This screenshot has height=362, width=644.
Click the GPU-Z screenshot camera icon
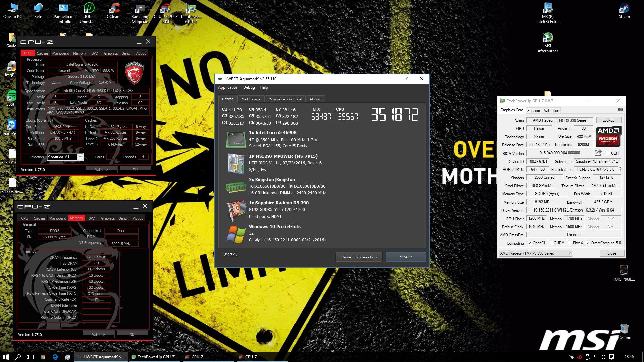pyautogui.click(x=620, y=109)
